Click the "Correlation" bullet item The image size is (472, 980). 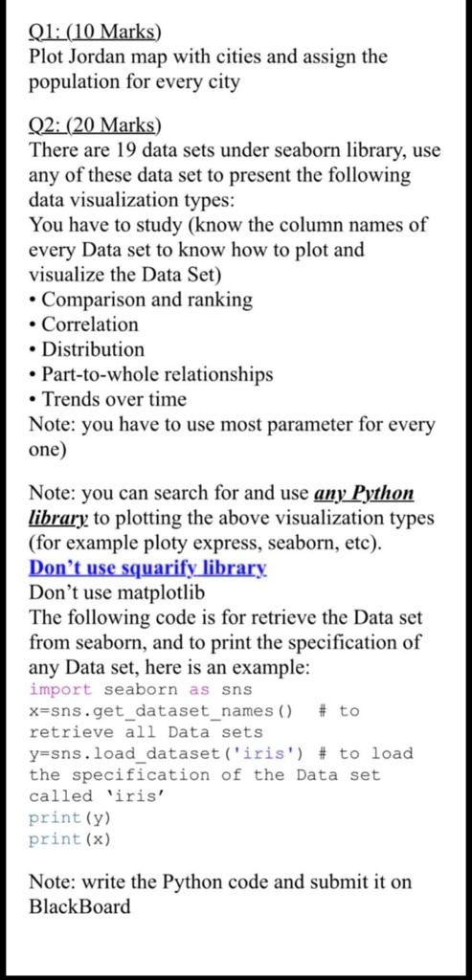(83, 324)
